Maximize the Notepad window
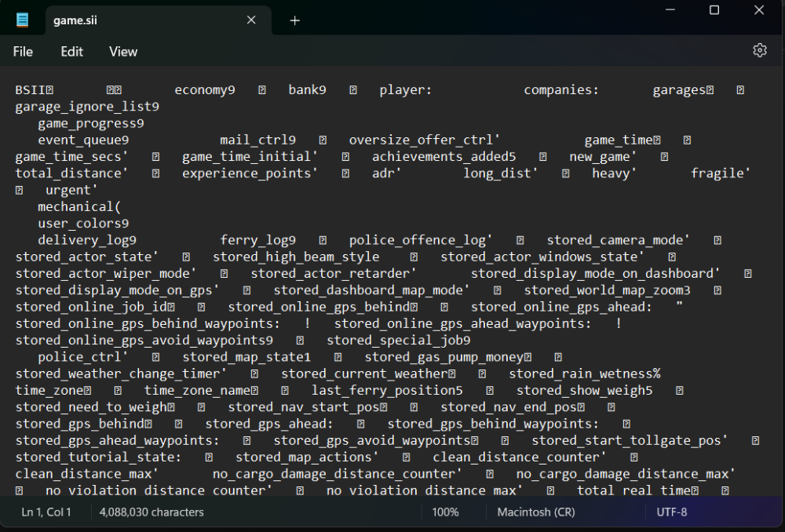The image size is (785, 532). tap(714, 10)
